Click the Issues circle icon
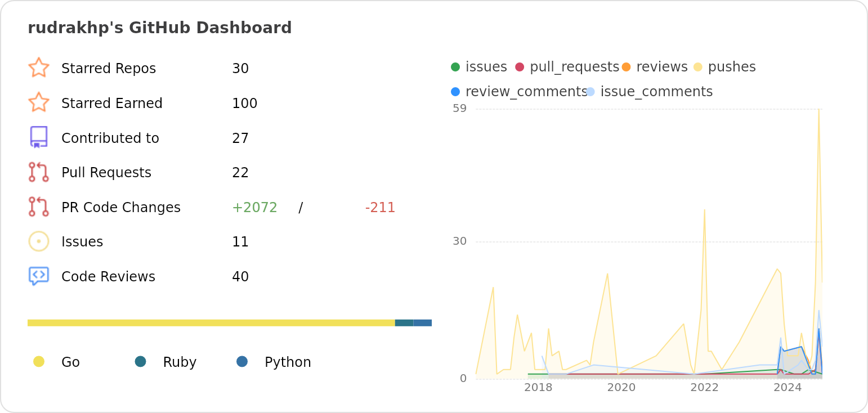Screen dimensions: 868x413 pos(39,241)
